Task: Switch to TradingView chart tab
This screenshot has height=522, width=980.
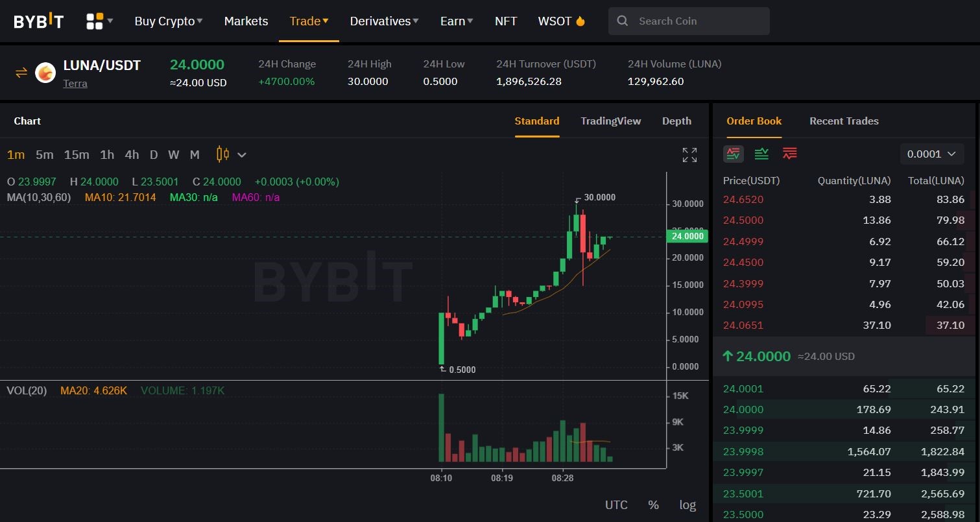Action: pyautogui.click(x=610, y=121)
